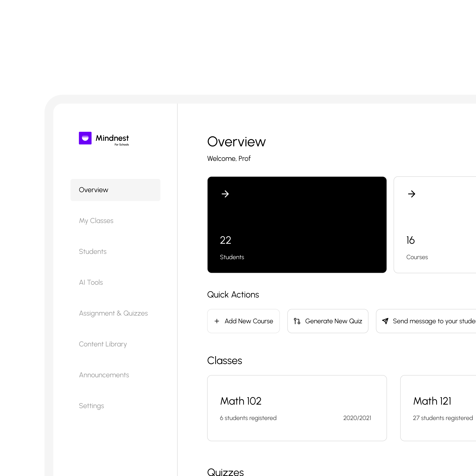Go to My Classes in sidebar

[96, 220]
